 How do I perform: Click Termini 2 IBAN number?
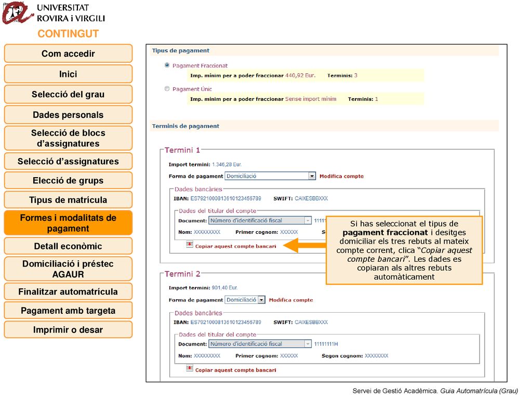coord(225,322)
